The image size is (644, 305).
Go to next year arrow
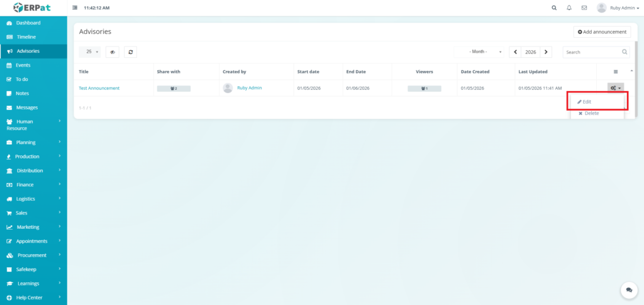pyautogui.click(x=546, y=52)
